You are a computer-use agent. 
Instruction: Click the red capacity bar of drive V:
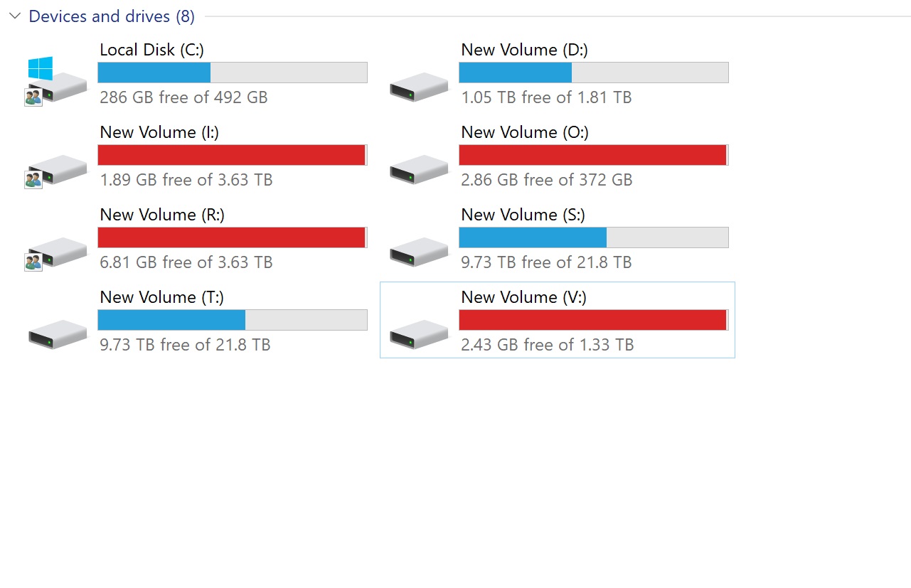[593, 320]
